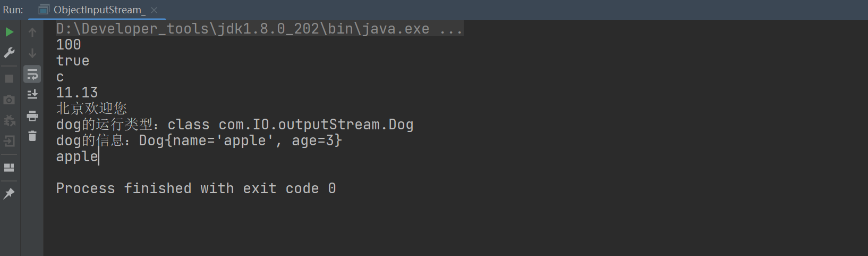868x256 pixels.
Task: Click the stop process square icon
Action: [x=9, y=79]
